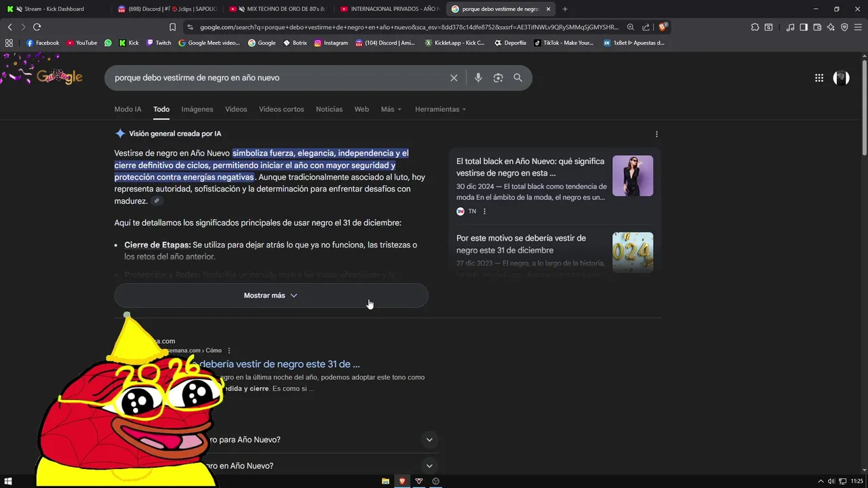Open Instagram bookmark

(x=331, y=43)
